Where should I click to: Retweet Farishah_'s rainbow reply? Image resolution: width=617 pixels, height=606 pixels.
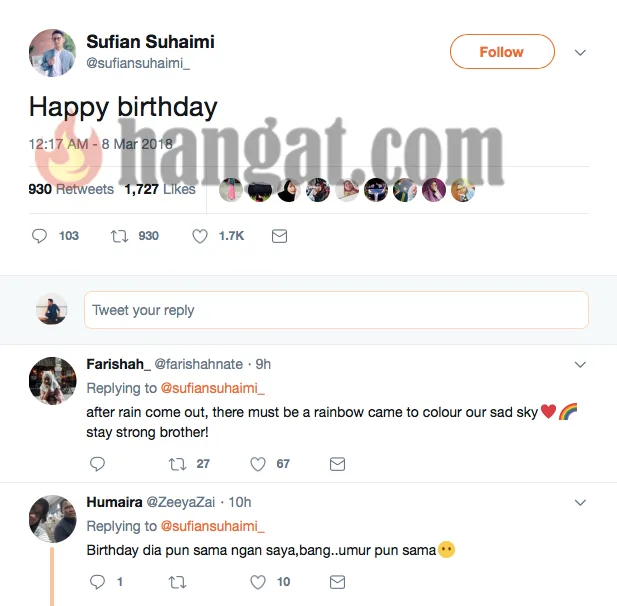177,464
